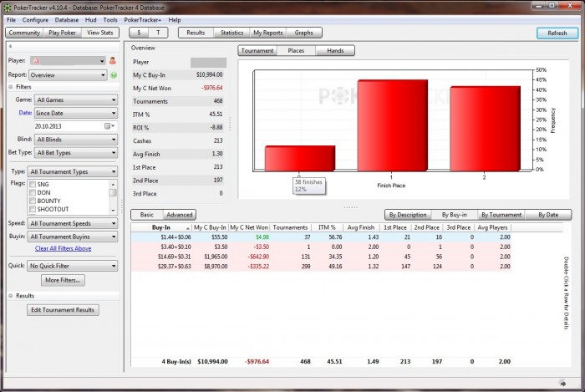
Task: Open the Help menu
Action: [175, 20]
